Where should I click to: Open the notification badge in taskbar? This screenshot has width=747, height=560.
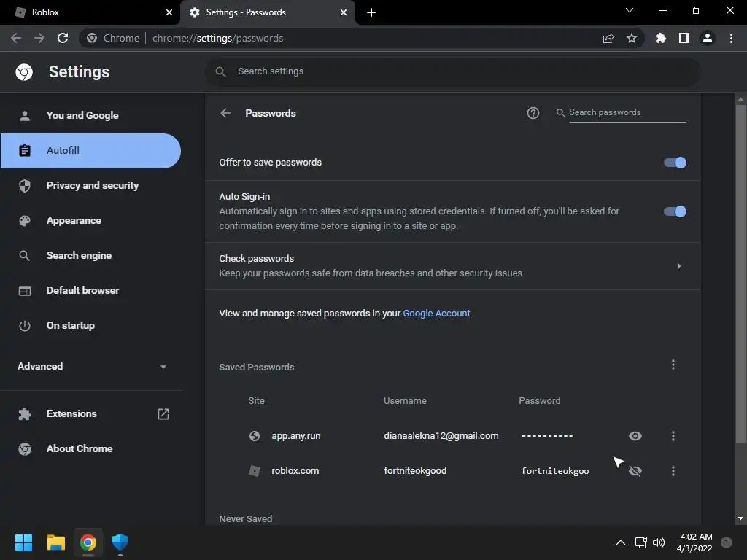tap(727, 542)
